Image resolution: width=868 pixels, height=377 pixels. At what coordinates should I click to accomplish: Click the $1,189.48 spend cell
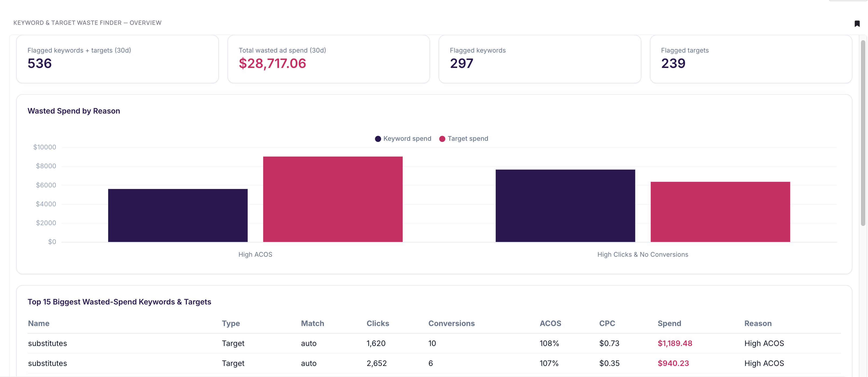pyautogui.click(x=675, y=343)
